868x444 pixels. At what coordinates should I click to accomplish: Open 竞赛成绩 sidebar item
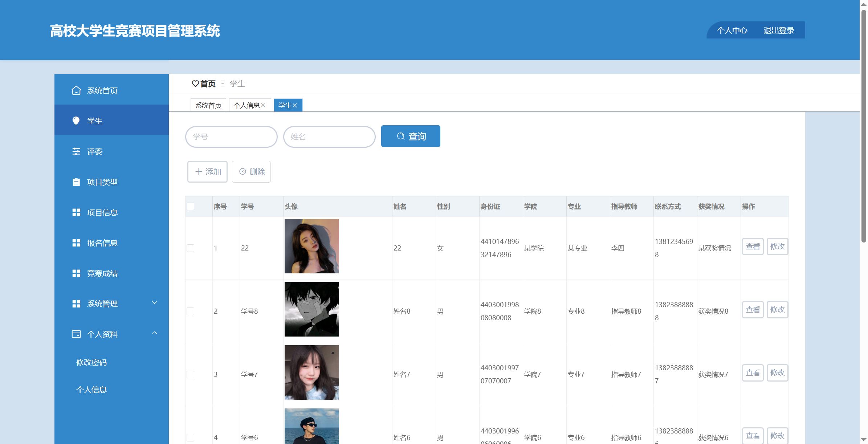point(111,273)
